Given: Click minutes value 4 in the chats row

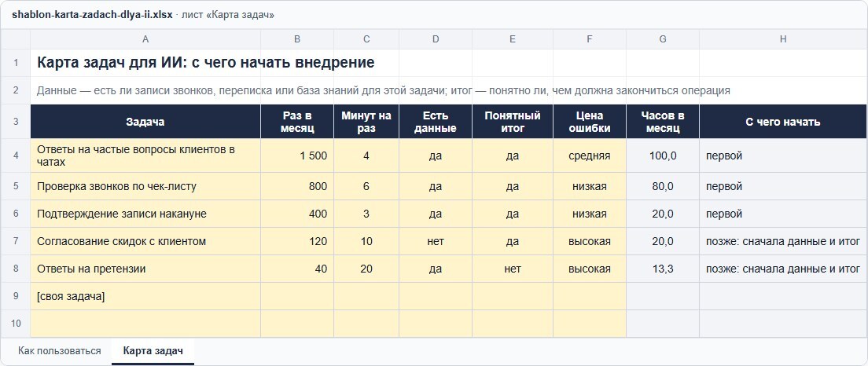Looking at the screenshot, I should tap(366, 156).
